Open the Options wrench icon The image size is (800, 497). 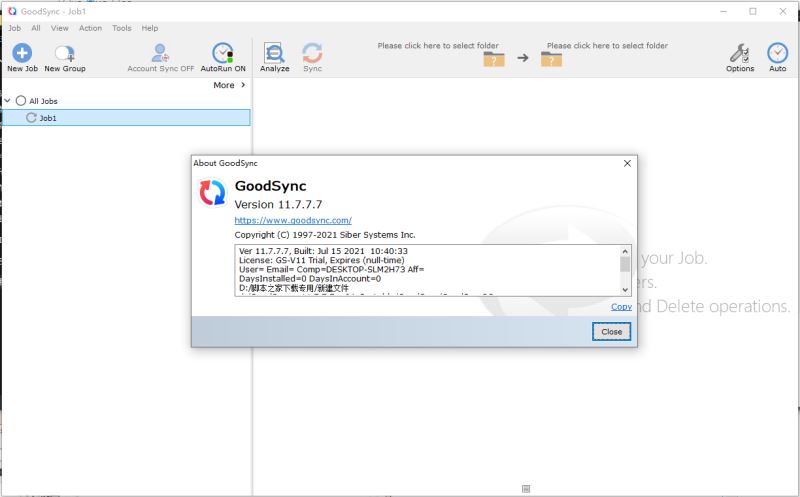click(739, 53)
